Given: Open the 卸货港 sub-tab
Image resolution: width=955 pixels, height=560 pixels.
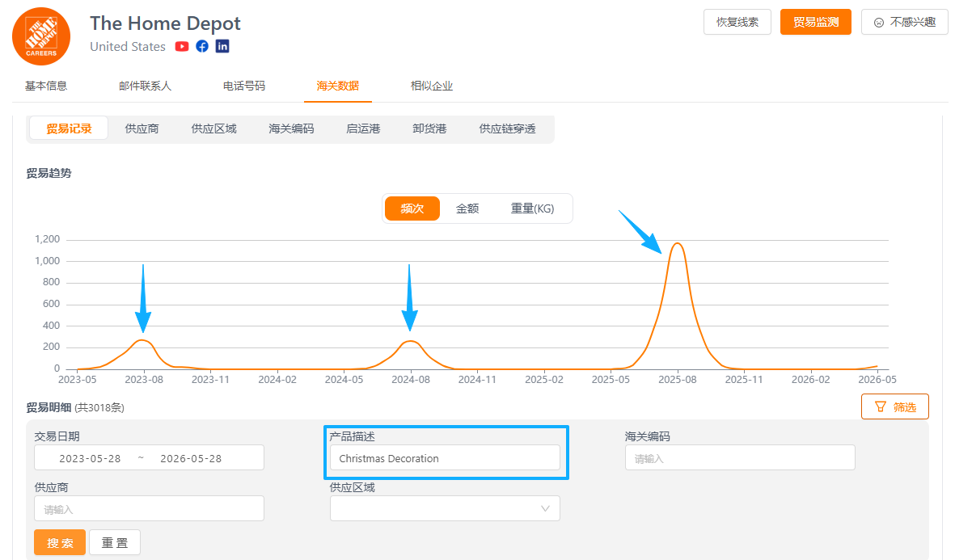Looking at the screenshot, I should pyautogui.click(x=429, y=128).
